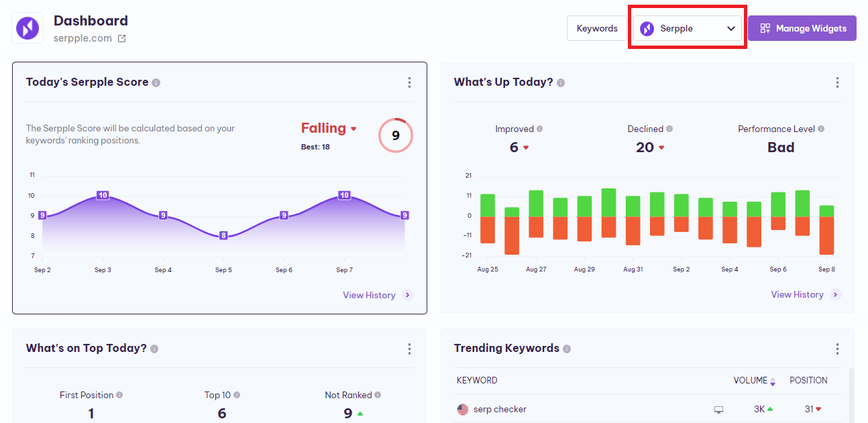Click info icon next to Top 10
Viewport: 868px width, 423px height.
click(x=237, y=395)
